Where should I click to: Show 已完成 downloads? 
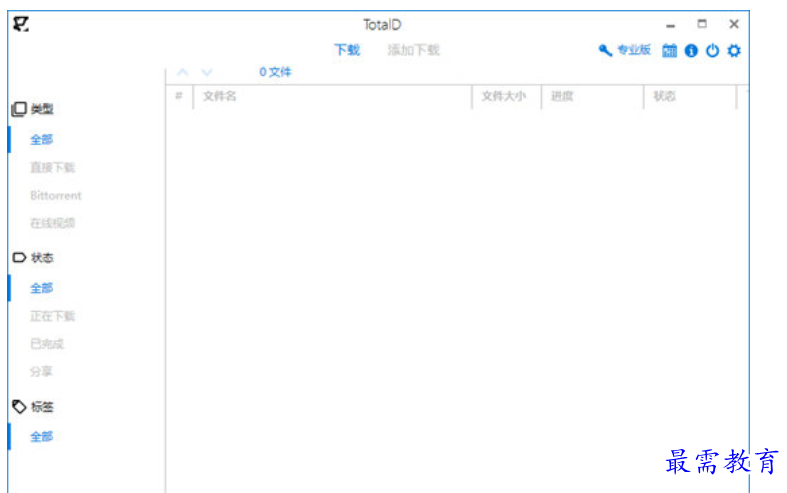click(x=47, y=344)
